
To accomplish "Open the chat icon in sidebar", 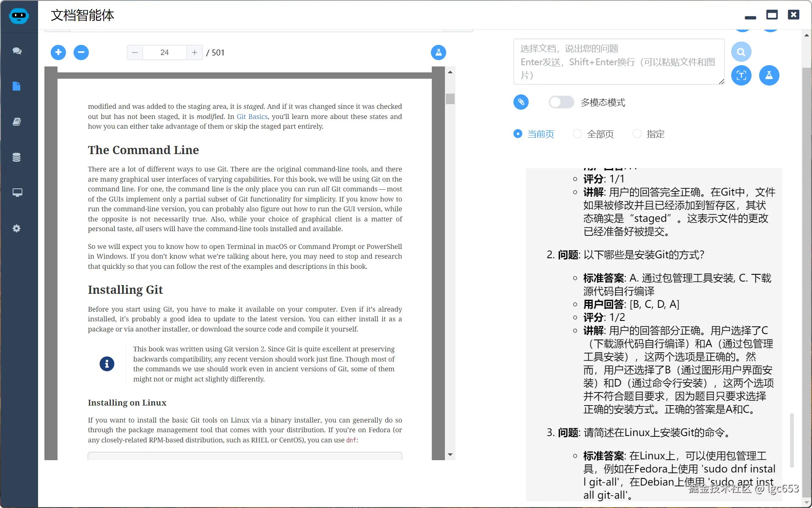I will [x=17, y=51].
